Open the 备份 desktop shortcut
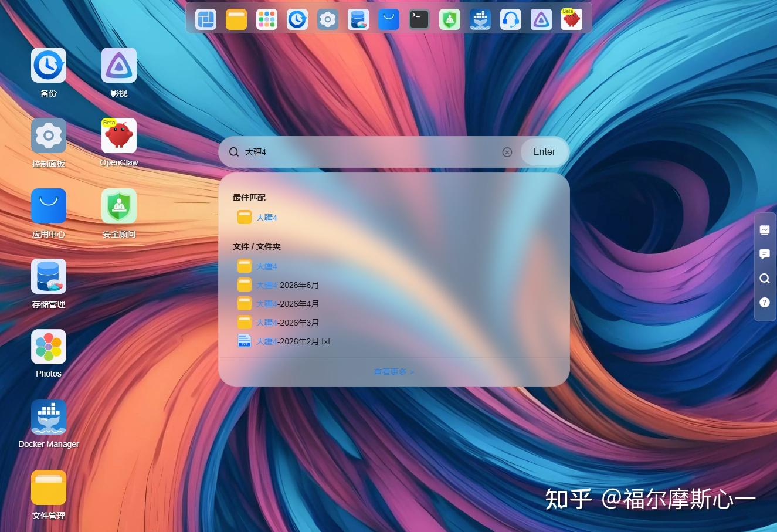777x532 pixels. pyautogui.click(x=49, y=65)
